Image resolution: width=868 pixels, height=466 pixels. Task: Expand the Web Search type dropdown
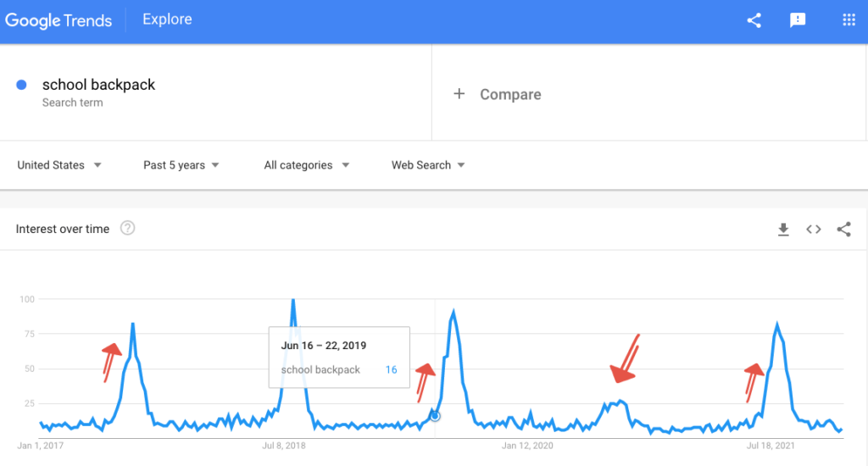coord(428,165)
